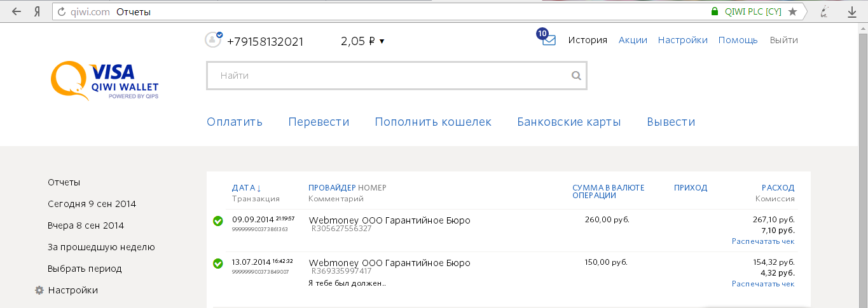Open the Вывести section

pos(671,122)
